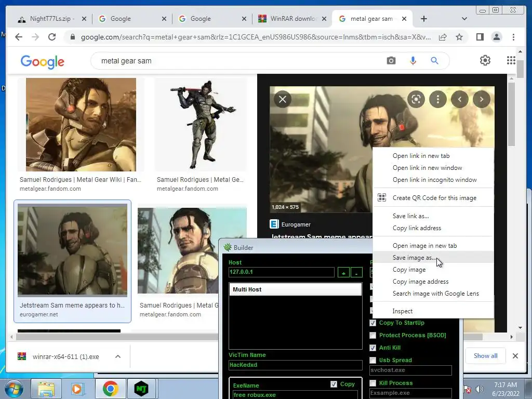Click the Google logo
Viewport: 532px width, 399px height.
[43, 61]
